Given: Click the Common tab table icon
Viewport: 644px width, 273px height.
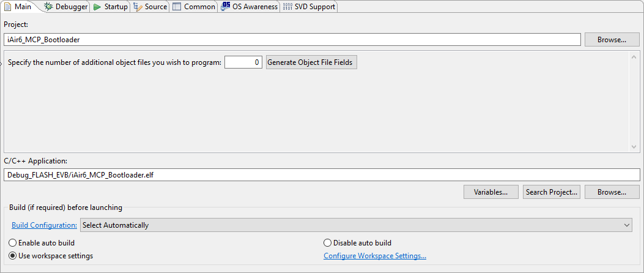Looking at the screenshot, I should (x=176, y=7).
